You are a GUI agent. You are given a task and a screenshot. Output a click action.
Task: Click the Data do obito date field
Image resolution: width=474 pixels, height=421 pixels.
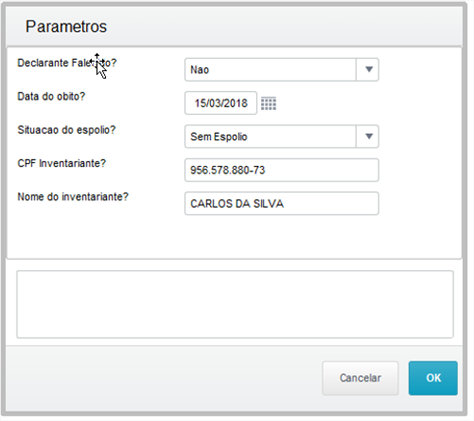pos(221,103)
